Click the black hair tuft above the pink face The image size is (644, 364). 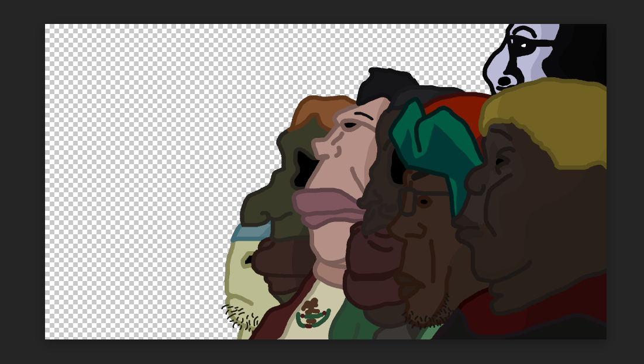[380, 85]
